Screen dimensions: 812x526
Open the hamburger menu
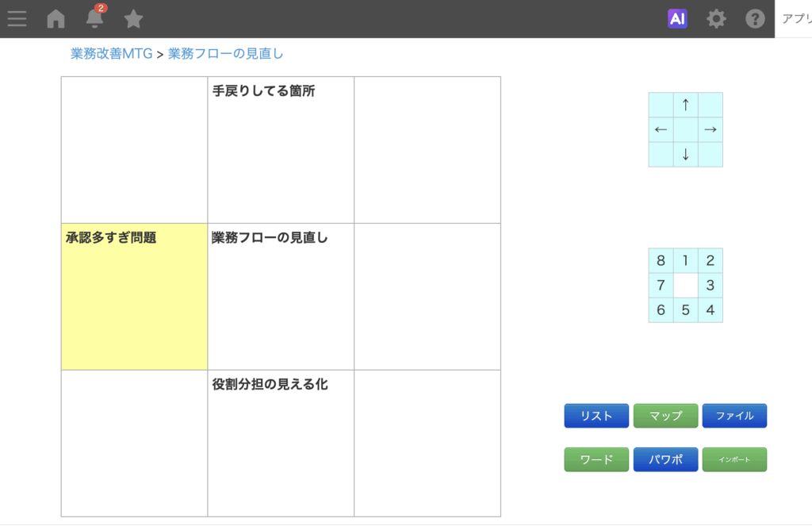point(17,18)
